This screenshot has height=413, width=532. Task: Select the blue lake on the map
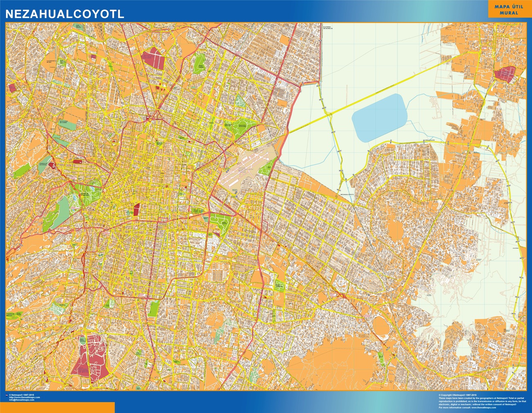point(380,118)
